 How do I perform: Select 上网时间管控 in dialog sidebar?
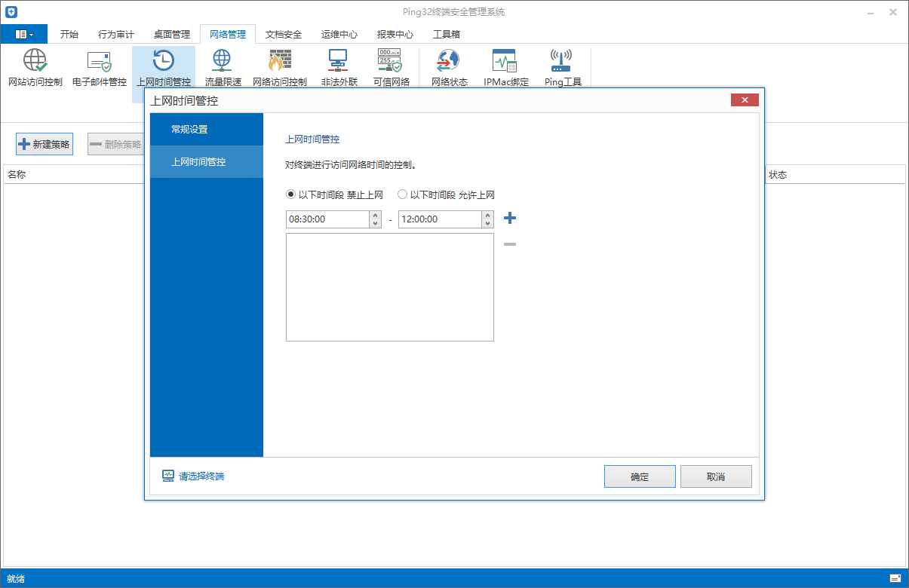coord(207,162)
